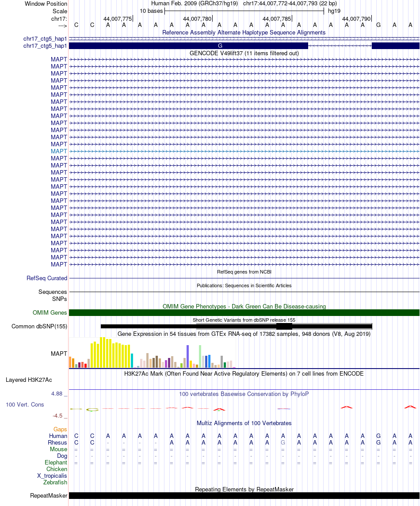This screenshot has height=506, width=420.
Task: Click the dark green OMIM gene bar
Action: [x=244, y=313]
